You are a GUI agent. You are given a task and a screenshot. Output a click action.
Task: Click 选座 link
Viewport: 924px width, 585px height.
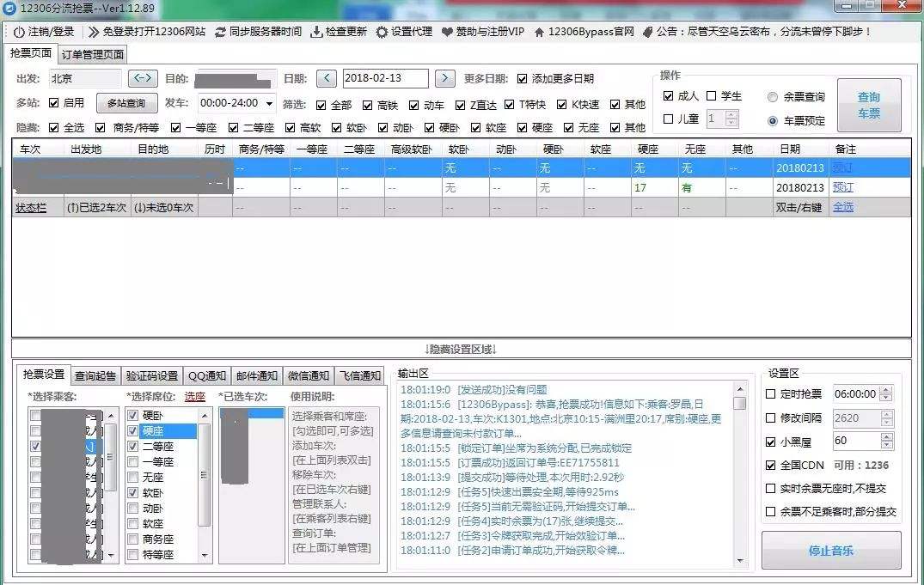click(x=195, y=397)
